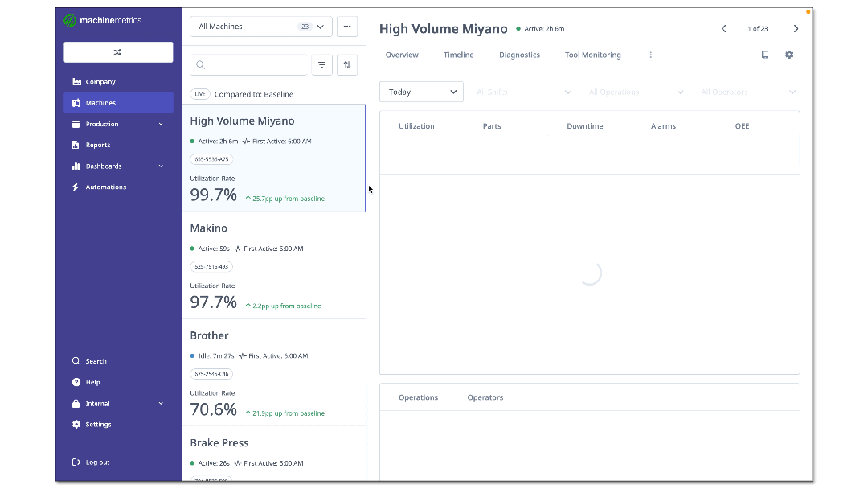Expand the Production menu

pos(118,124)
